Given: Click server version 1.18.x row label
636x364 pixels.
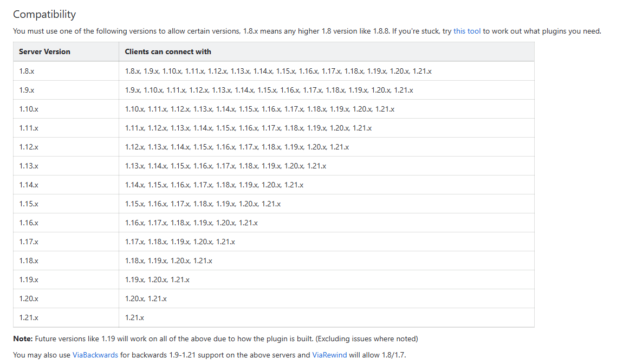Looking at the screenshot, I should [29, 261].
